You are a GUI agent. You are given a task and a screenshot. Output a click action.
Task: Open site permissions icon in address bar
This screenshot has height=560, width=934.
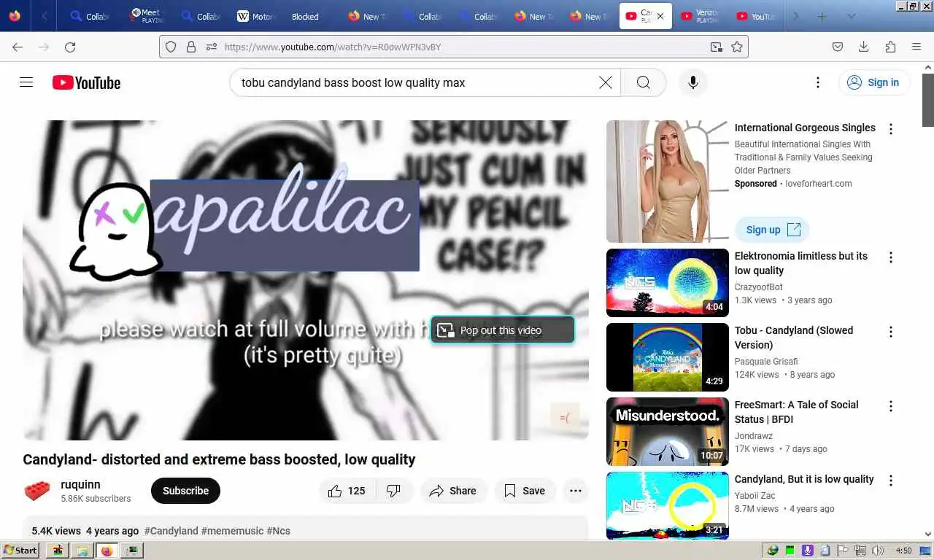212,47
